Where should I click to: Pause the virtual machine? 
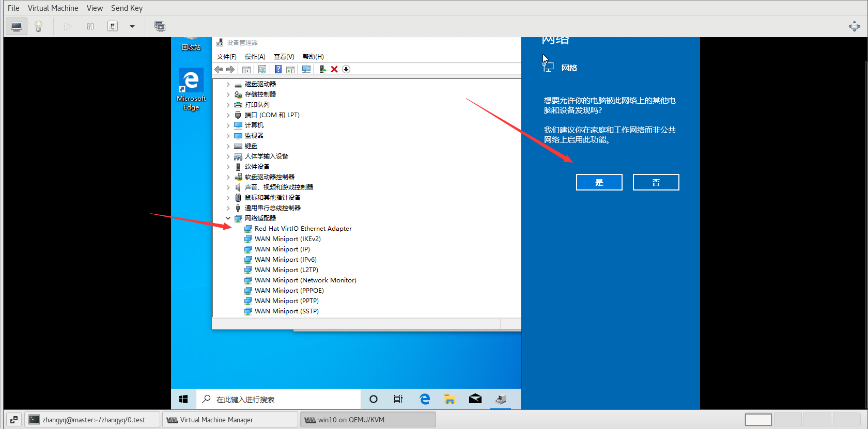(90, 26)
